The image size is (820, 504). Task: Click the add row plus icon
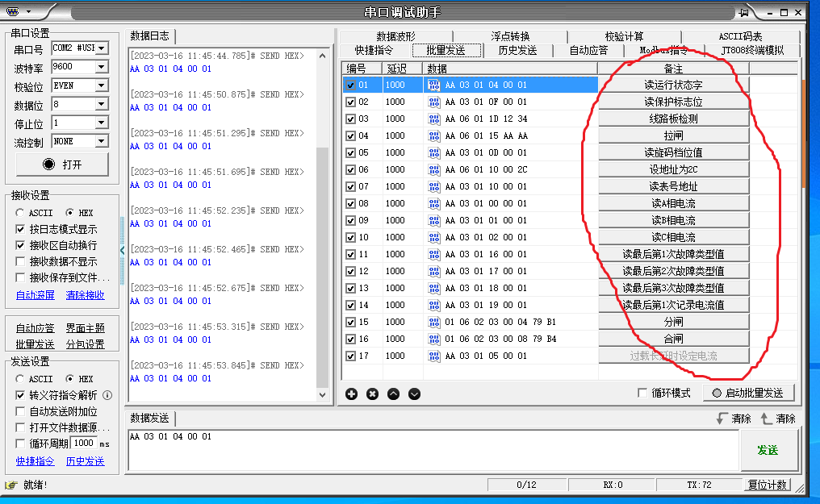[x=351, y=394]
